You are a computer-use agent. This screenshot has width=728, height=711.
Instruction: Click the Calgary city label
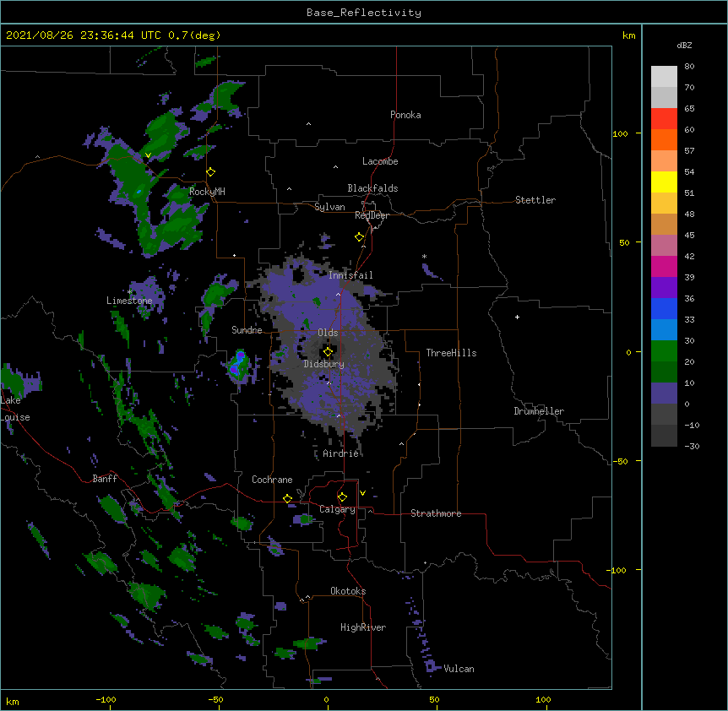pyautogui.click(x=337, y=509)
